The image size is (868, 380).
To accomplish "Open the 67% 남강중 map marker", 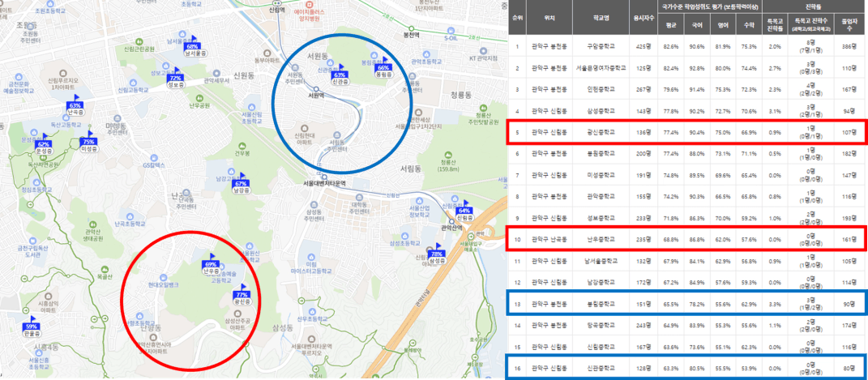I will pyautogui.click(x=240, y=185).
